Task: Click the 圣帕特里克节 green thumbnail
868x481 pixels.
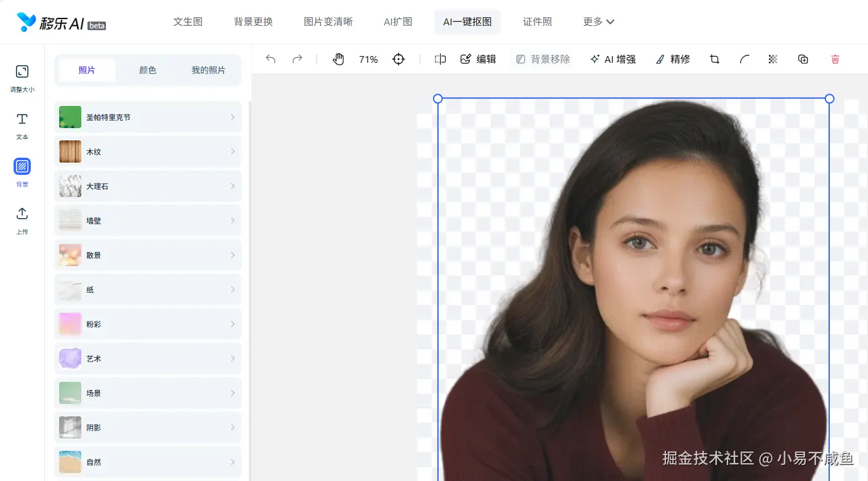Action: (x=70, y=117)
